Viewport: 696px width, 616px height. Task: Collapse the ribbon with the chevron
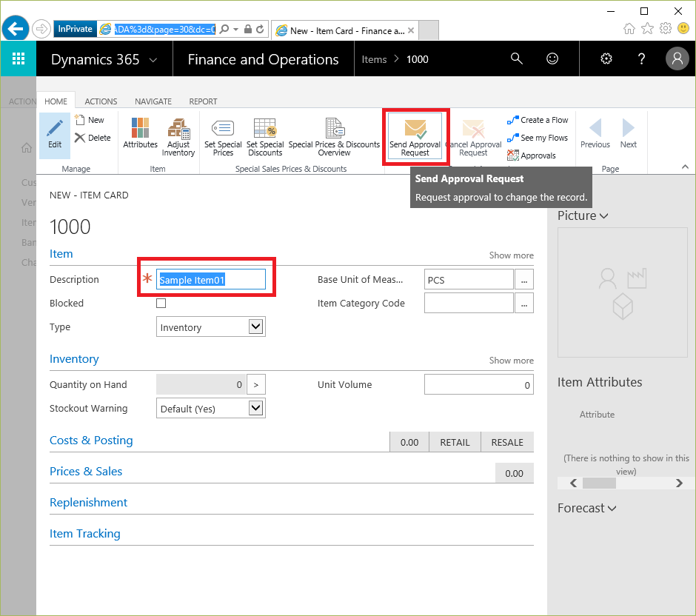686,167
